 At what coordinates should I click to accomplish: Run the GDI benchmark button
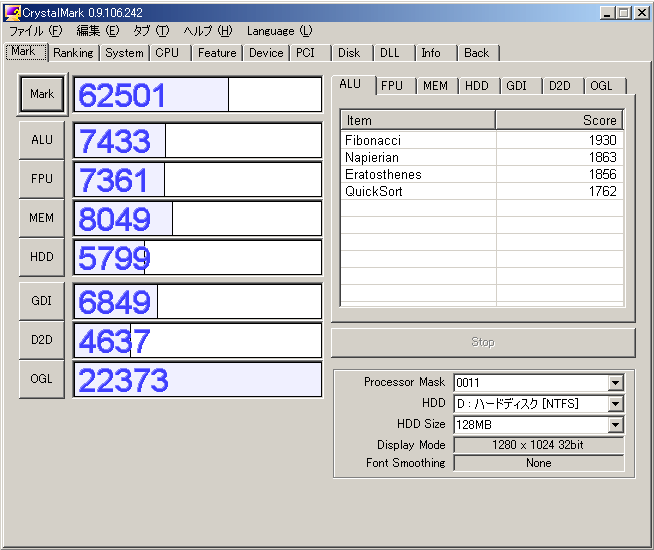click(x=42, y=301)
